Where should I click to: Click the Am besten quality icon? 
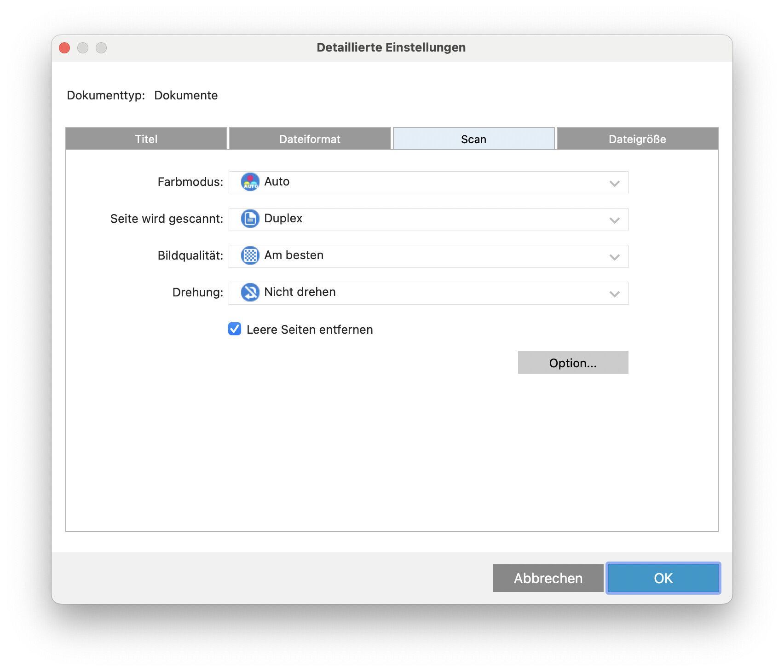pyautogui.click(x=250, y=255)
